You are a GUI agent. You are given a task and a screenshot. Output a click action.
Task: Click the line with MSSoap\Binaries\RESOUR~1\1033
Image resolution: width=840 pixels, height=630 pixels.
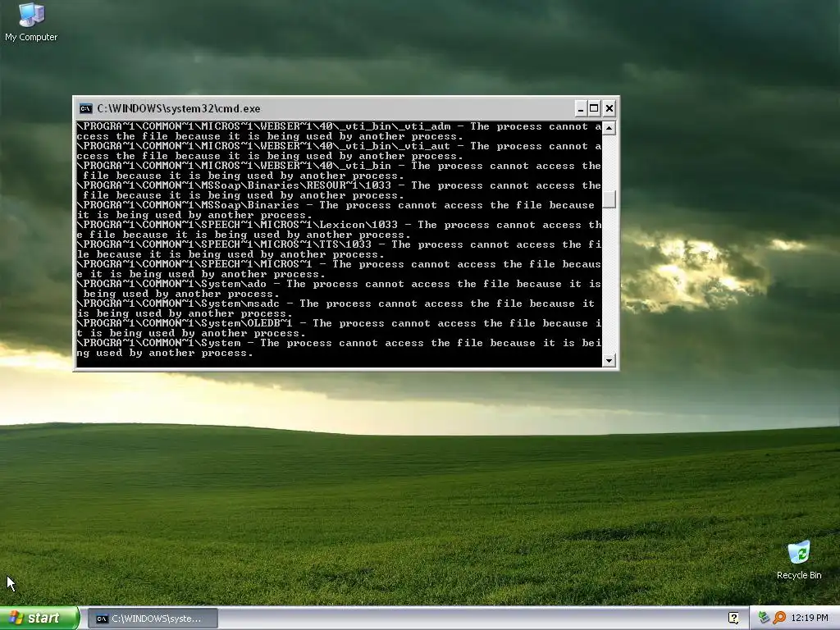tap(339, 186)
